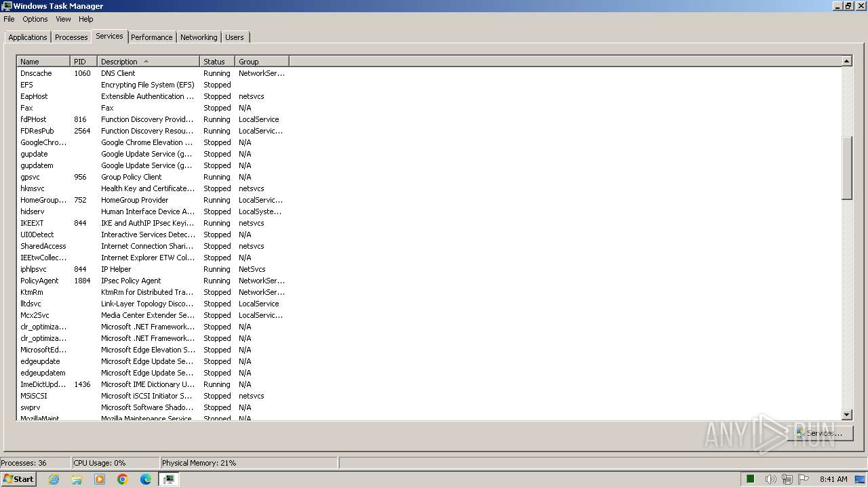Click Google Chrome Elevation description cell
Viewport: 868px width, 488px height.
[x=148, y=142]
